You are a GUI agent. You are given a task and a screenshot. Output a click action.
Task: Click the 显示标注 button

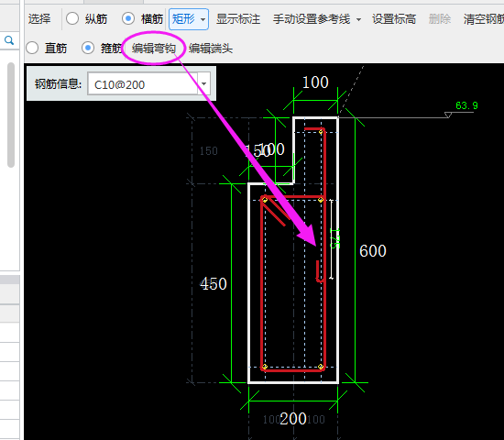point(238,19)
